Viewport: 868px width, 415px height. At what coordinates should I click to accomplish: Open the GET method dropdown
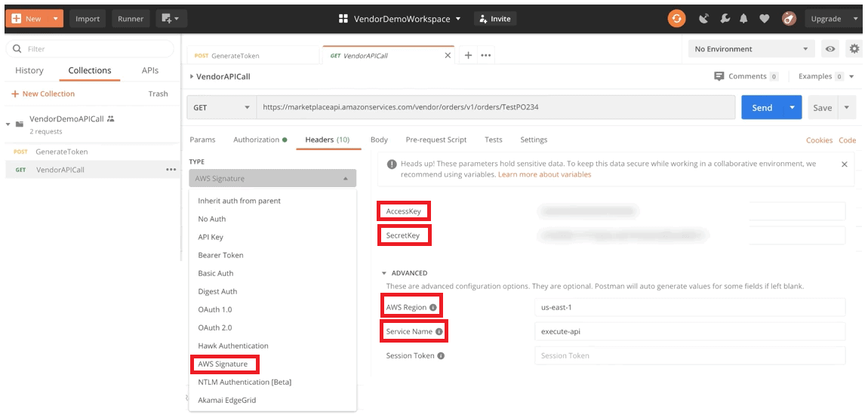(221, 107)
